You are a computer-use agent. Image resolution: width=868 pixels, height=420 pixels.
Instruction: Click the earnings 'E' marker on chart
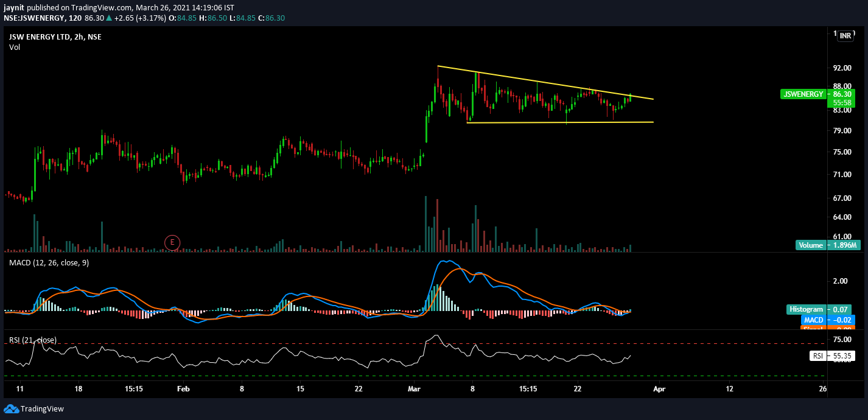point(172,242)
